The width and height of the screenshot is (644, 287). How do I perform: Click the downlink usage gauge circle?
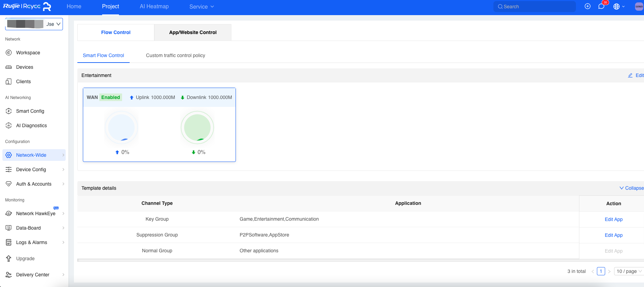click(x=197, y=128)
